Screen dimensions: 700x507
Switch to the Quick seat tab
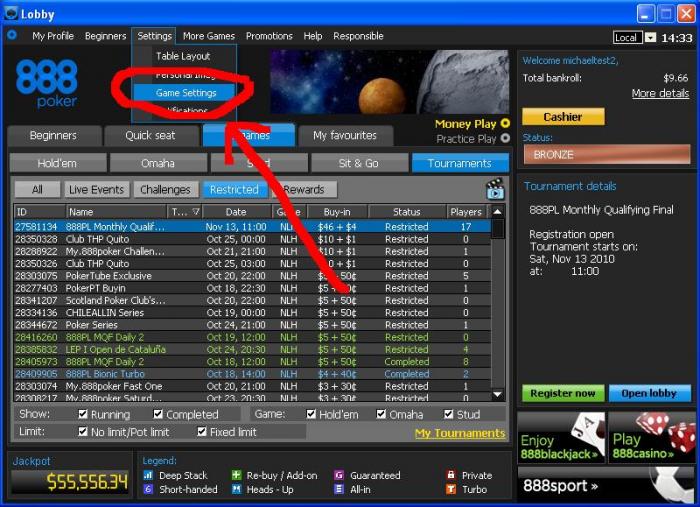coord(151,135)
